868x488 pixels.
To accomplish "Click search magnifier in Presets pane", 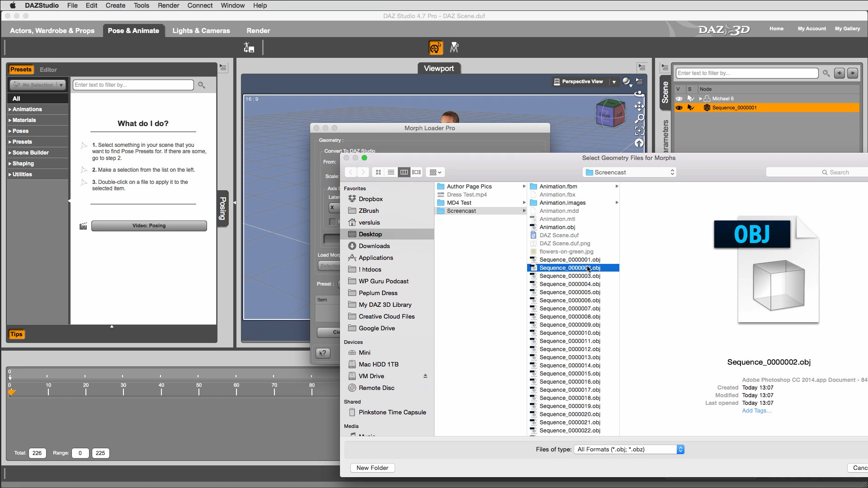I will click(202, 85).
